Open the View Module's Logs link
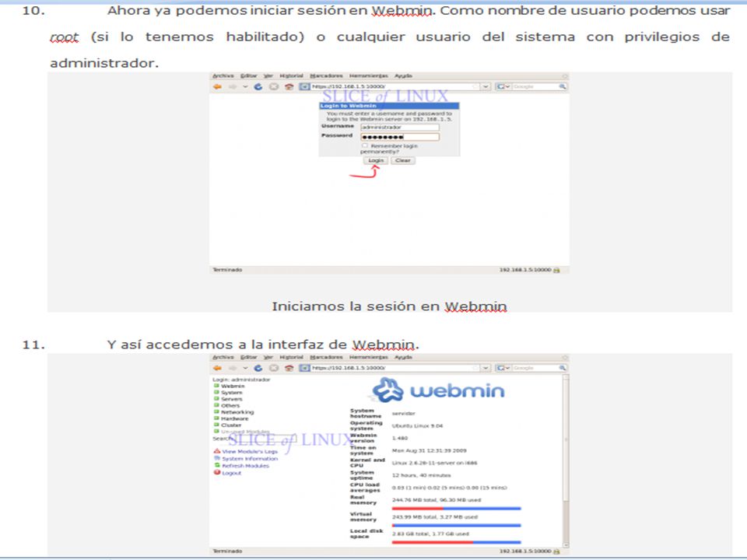 (x=250, y=451)
